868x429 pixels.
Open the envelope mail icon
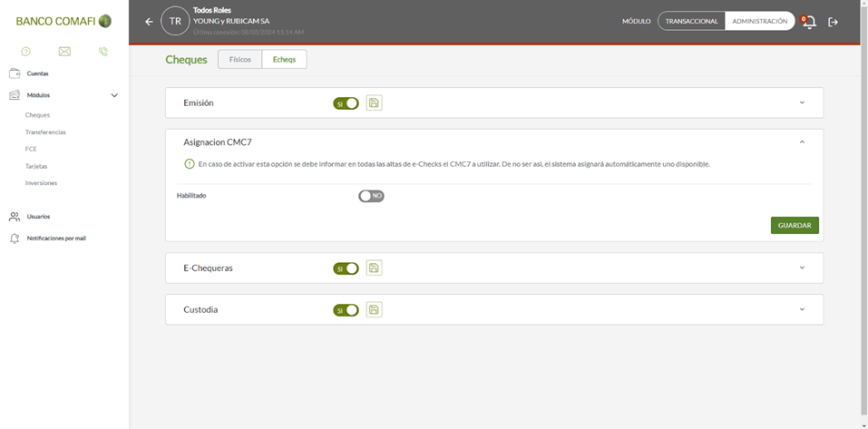tap(64, 52)
